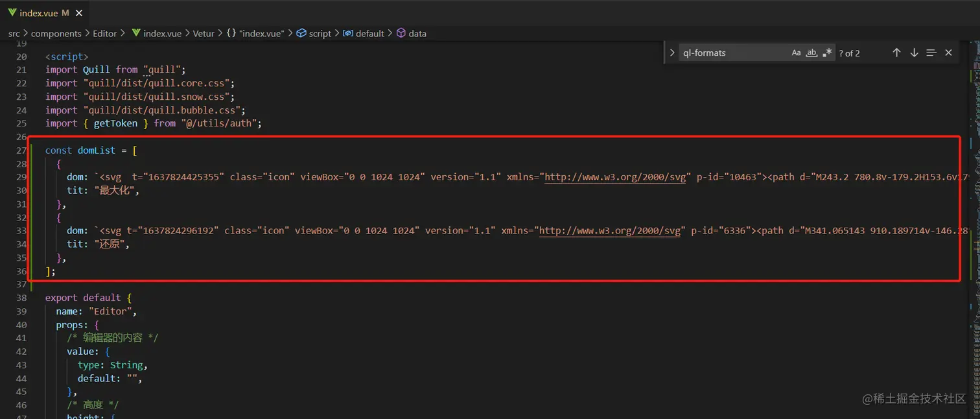Click the ql-formats find input field
Image resolution: width=980 pixels, height=419 pixels.
732,53
